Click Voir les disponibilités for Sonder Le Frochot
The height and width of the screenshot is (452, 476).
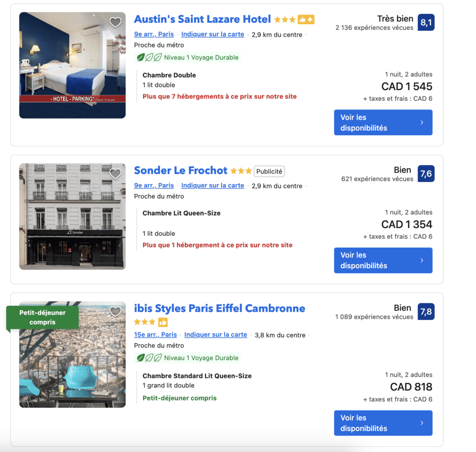[383, 260]
